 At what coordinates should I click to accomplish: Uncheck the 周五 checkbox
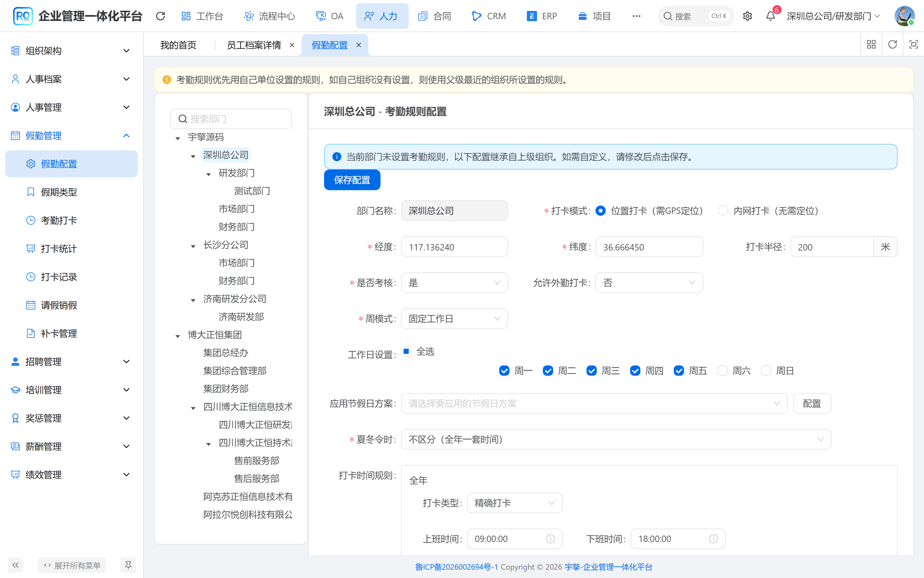(679, 371)
